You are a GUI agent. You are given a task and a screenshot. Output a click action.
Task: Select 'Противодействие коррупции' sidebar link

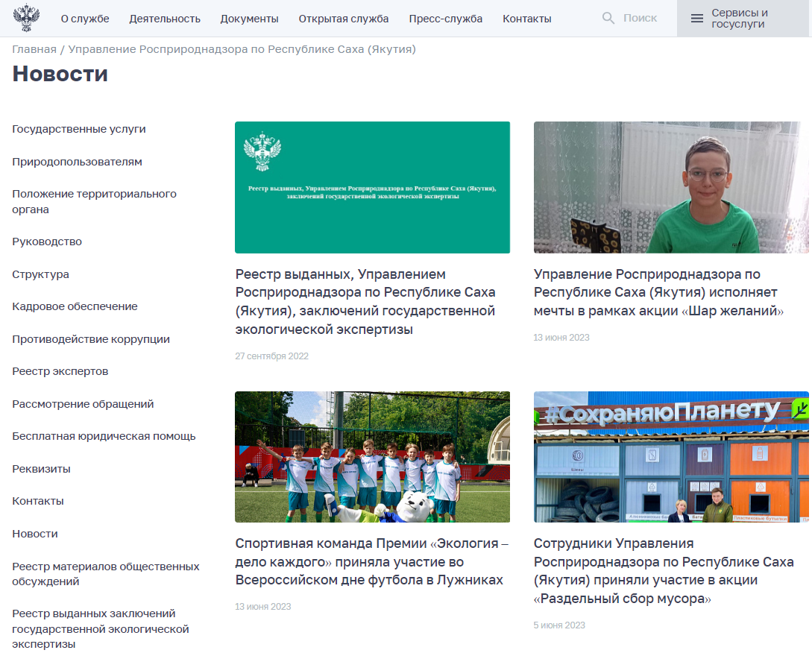pos(91,339)
